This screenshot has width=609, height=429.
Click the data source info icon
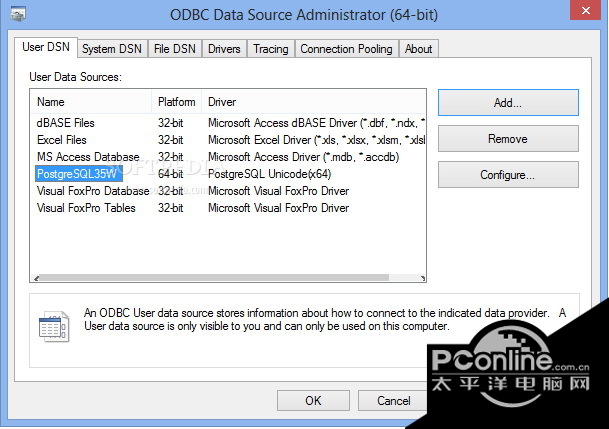click(x=53, y=325)
